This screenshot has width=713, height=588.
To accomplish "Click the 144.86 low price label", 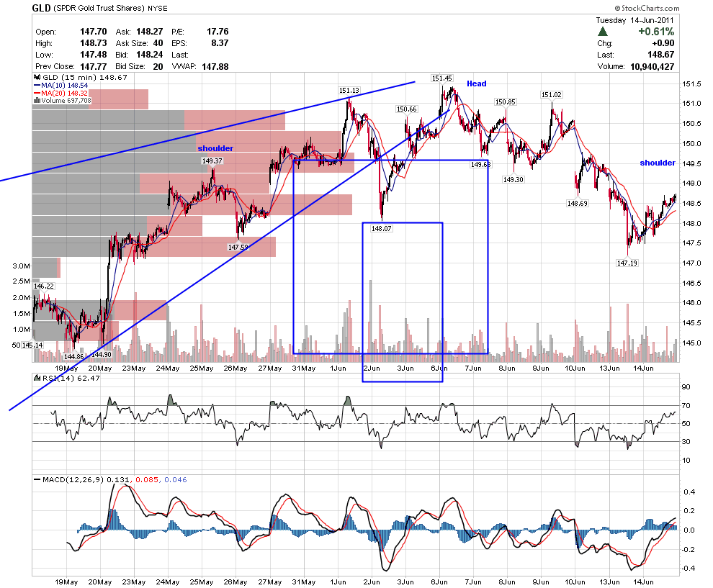I will [x=73, y=357].
